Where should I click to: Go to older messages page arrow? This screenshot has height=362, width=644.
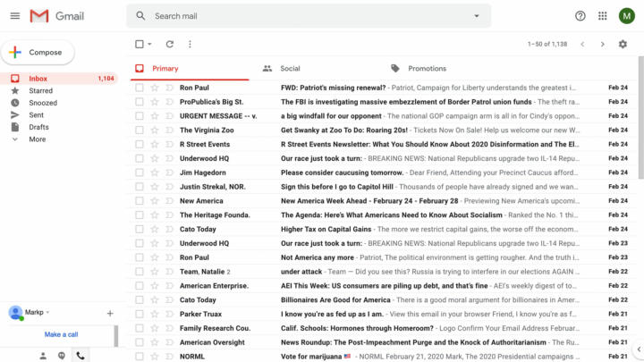click(x=603, y=44)
